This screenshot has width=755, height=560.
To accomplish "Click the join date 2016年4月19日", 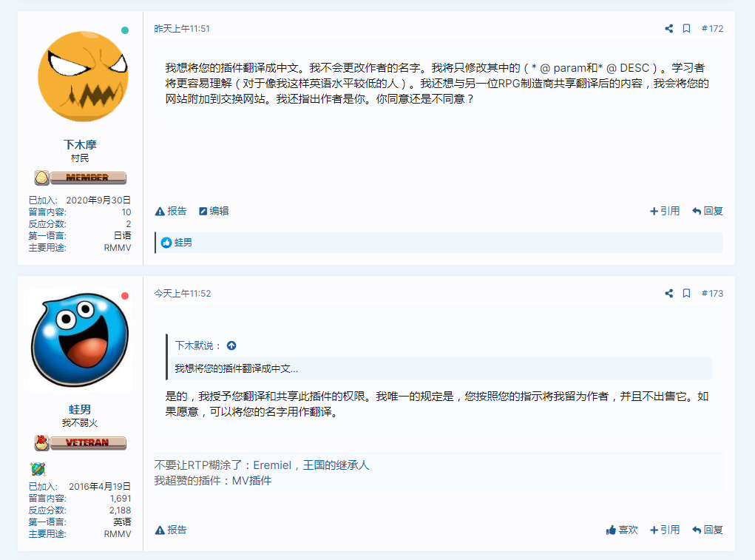I will 100,486.
